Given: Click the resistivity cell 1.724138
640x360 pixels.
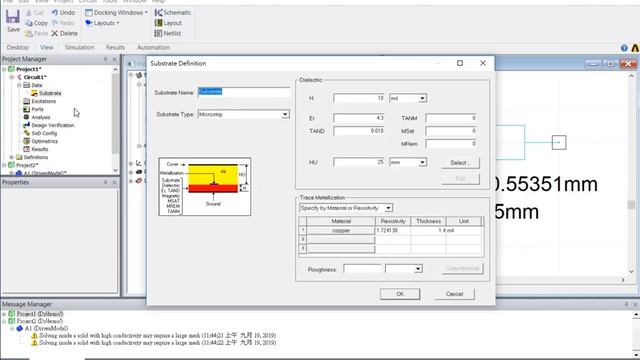Looking at the screenshot, I should [393, 231].
